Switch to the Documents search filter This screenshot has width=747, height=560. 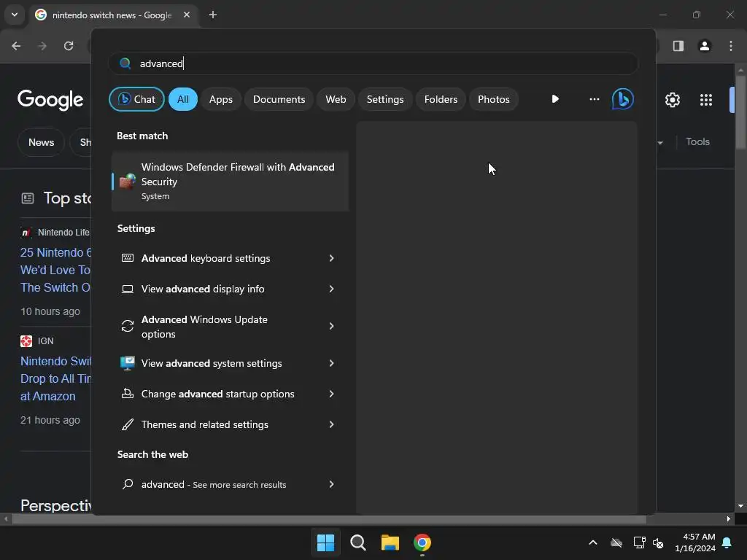pos(279,99)
